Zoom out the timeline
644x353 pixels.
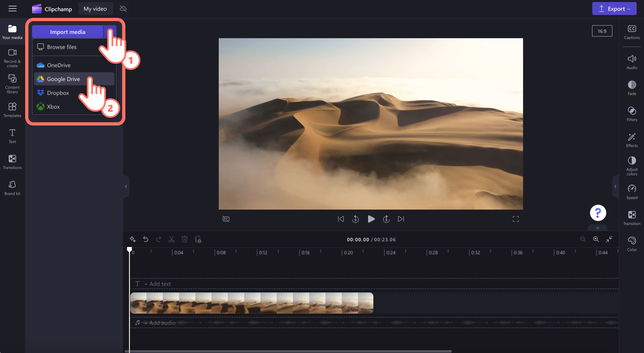point(583,239)
